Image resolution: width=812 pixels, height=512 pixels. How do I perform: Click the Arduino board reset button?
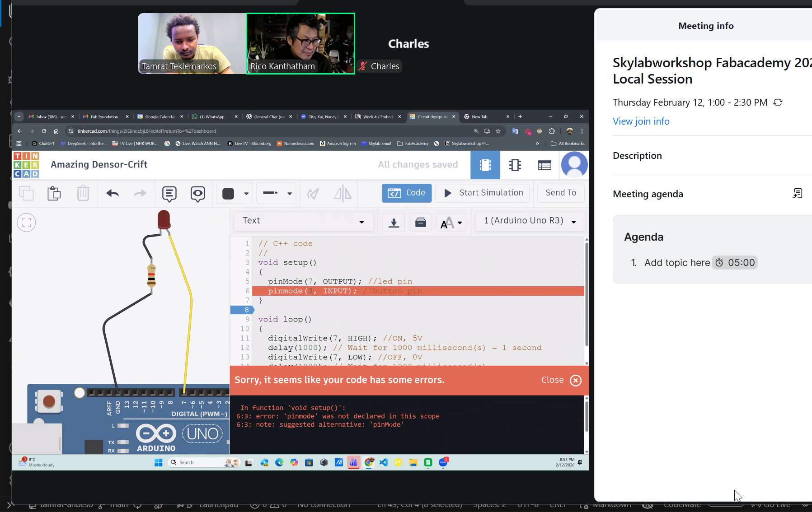coord(49,401)
